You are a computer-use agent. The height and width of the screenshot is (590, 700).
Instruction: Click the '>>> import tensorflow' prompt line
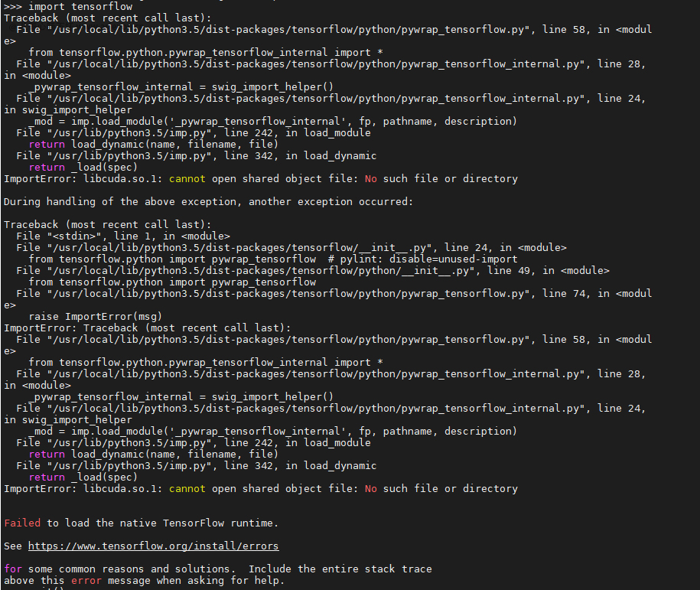(x=68, y=6)
